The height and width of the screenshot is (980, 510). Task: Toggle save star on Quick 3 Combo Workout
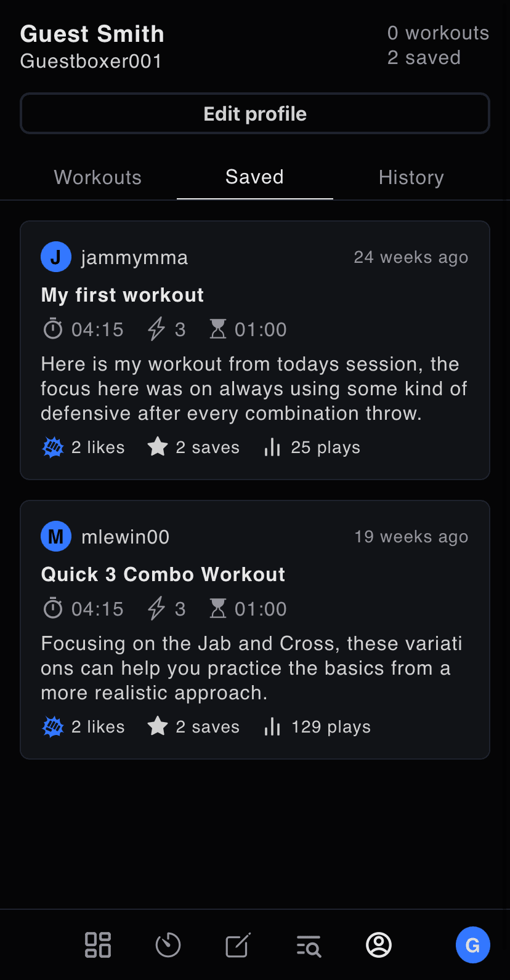pyautogui.click(x=158, y=727)
